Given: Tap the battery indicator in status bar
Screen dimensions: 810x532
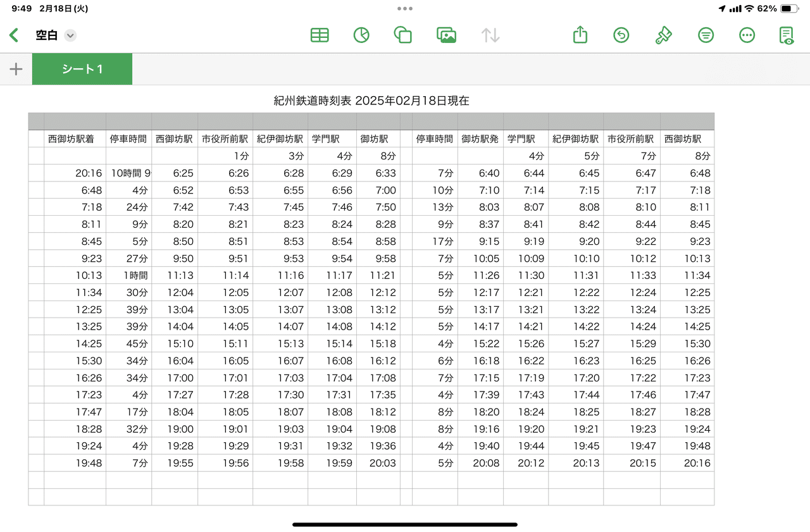Looking at the screenshot, I should click(789, 9).
